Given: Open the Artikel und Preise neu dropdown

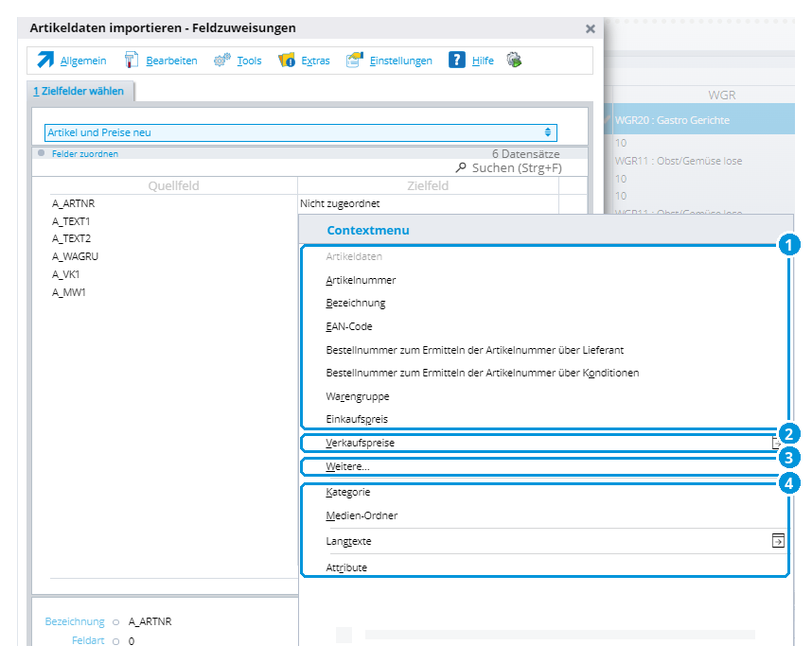Looking at the screenshot, I should [x=300, y=132].
